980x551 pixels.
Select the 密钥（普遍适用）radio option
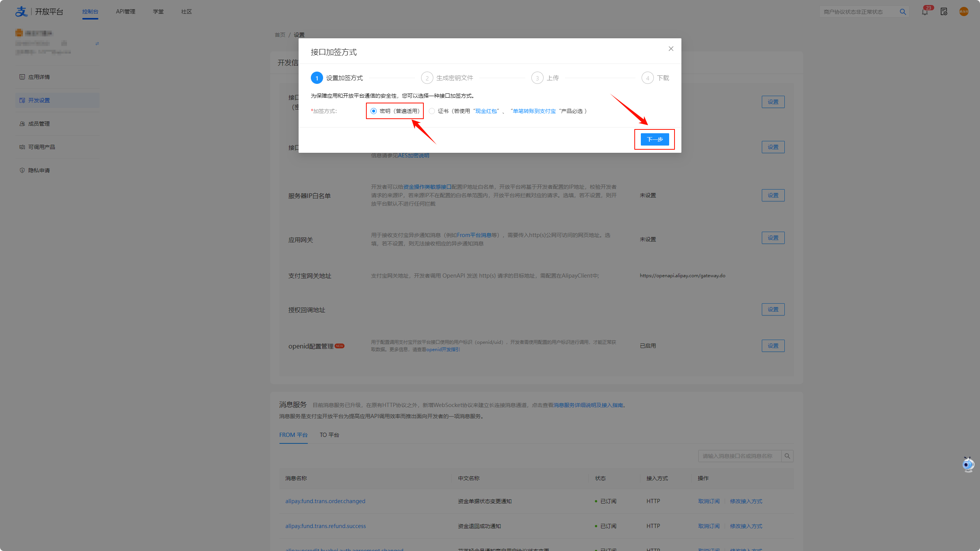pyautogui.click(x=374, y=111)
